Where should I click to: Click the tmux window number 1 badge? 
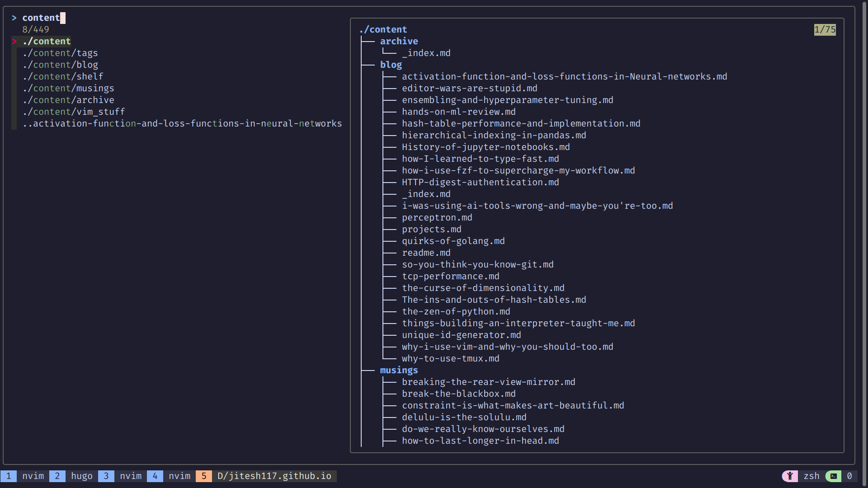(x=9, y=476)
